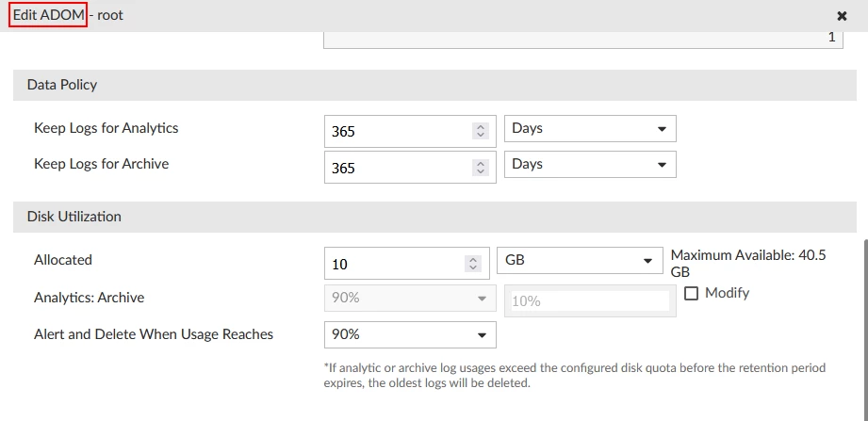Click the Allocated field spinner arrows
This screenshot has width=868, height=421.
pos(473,264)
